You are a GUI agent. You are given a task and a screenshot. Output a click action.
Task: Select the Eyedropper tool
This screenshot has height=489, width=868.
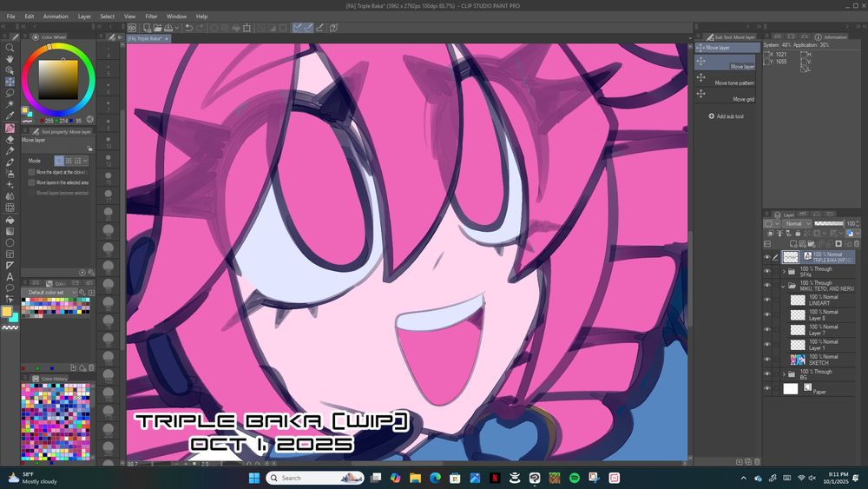click(10, 116)
